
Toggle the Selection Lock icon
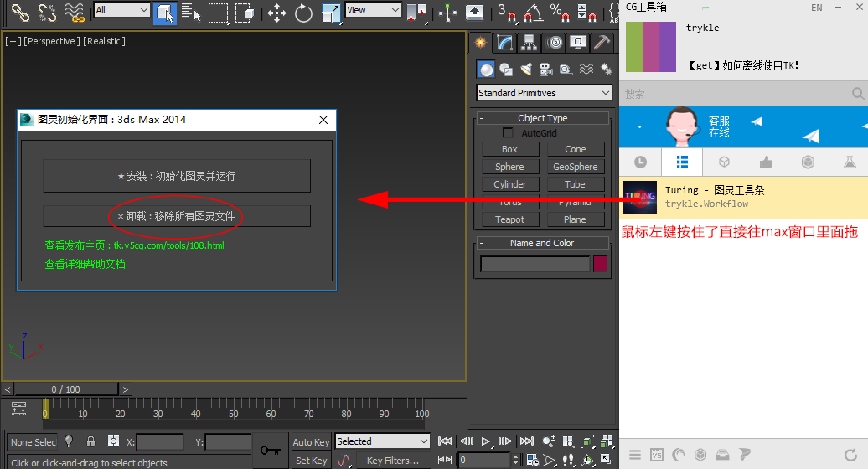(x=90, y=441)
